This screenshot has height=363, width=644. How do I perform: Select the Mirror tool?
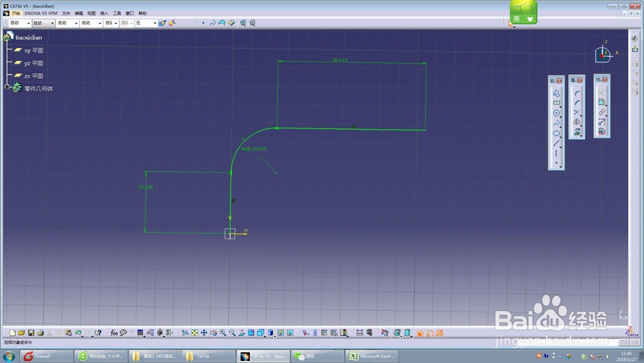tap(576, 122)
